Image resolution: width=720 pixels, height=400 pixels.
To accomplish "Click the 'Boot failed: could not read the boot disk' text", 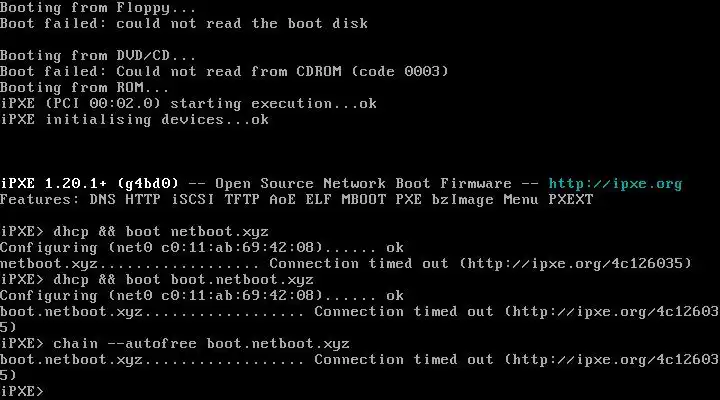I will tap(184, 23).
